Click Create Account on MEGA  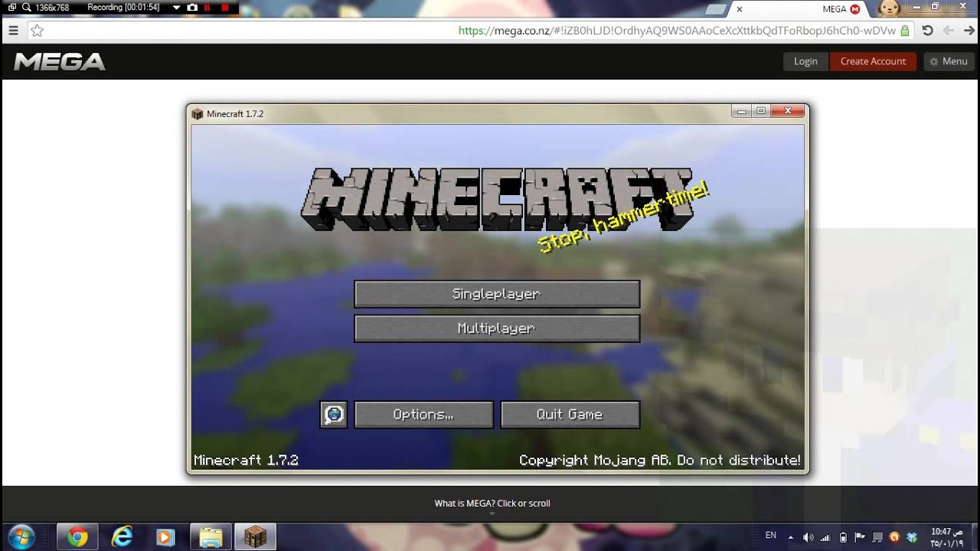[873, 61]
